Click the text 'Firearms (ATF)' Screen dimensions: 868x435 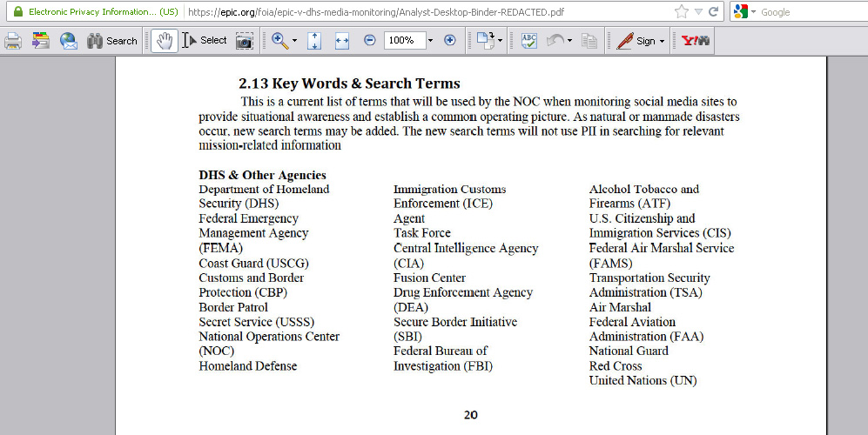[x=629, y=204]
